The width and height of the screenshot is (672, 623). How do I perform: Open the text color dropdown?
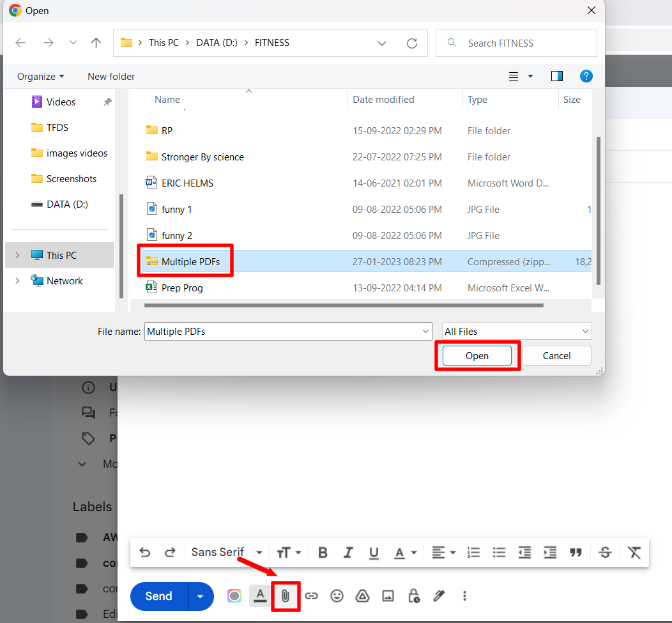point(405,553)
